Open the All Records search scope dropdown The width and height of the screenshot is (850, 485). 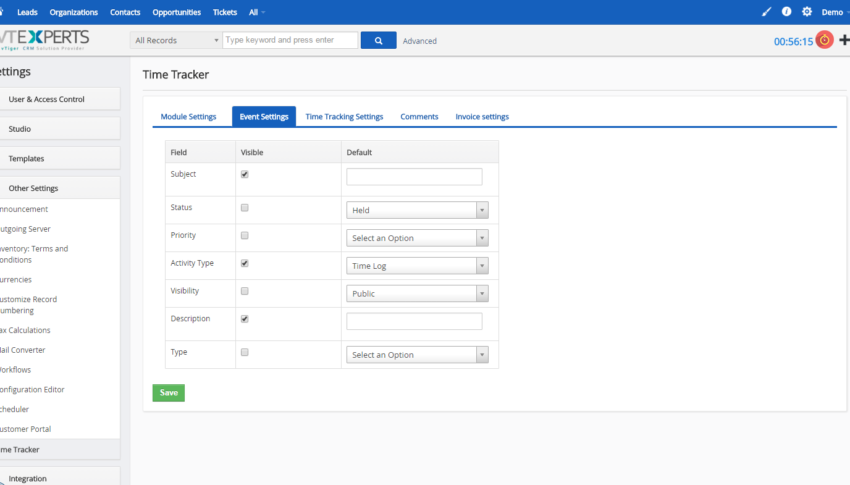176,40
